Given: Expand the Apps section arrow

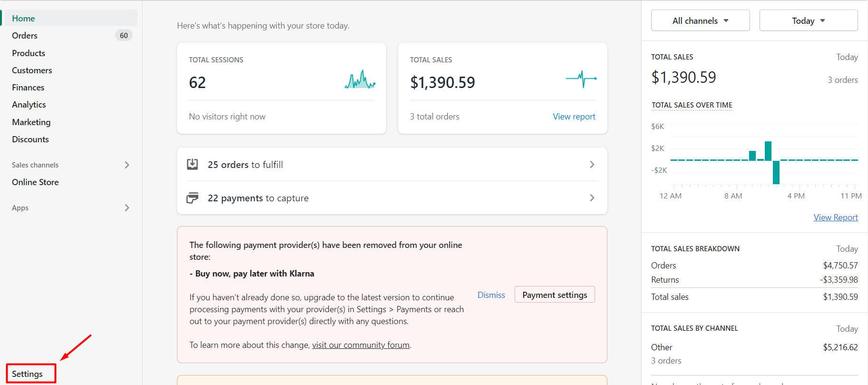Looking at the screenshot, I should (x=127, y=208).
